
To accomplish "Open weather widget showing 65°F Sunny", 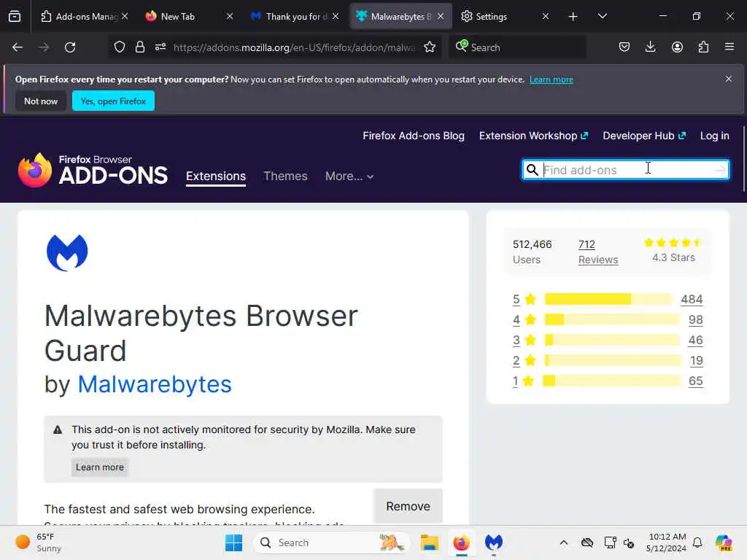I will (x=38, y=542).
